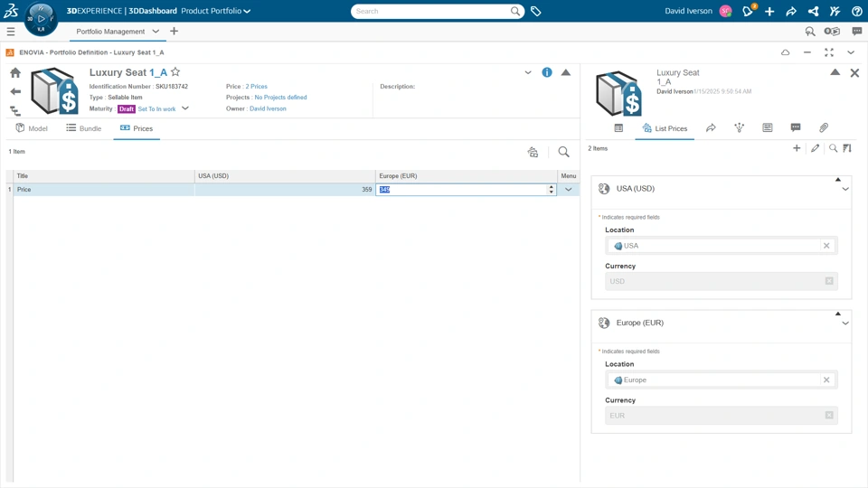
Task: Click the cloud icon in widget header
Action: pos(785,52)
